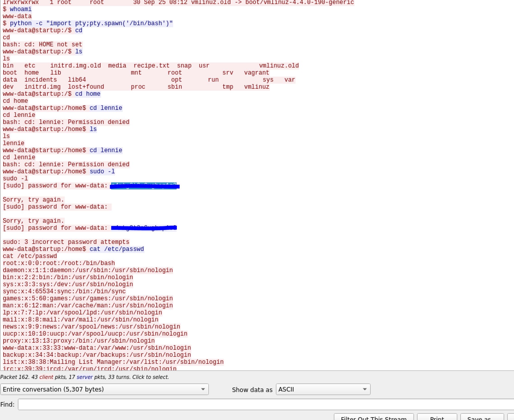The image size is (514, 420).
Task: Select the 'cd home' client command
Action: 88,94
